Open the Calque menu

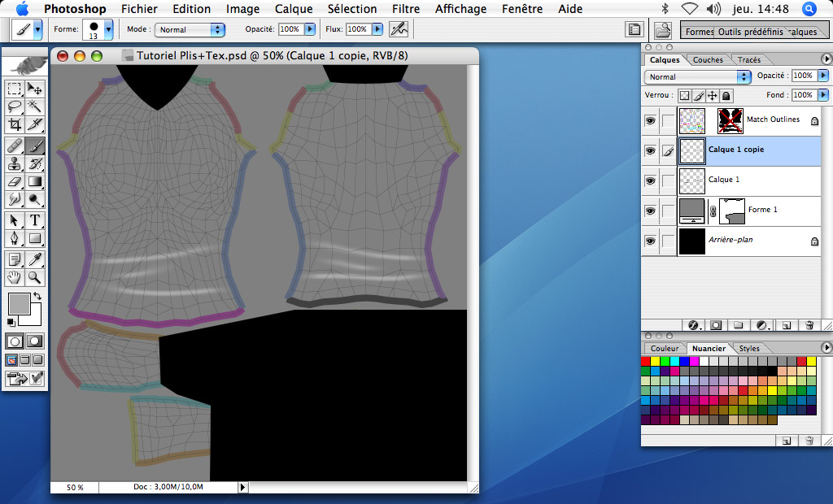coord(294,9)
